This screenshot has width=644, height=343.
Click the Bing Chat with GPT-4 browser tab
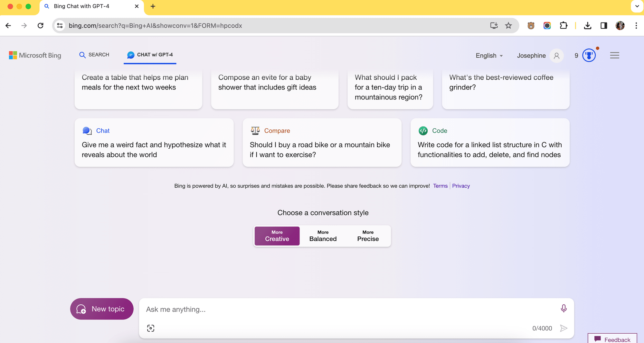(x=91, y=6)
